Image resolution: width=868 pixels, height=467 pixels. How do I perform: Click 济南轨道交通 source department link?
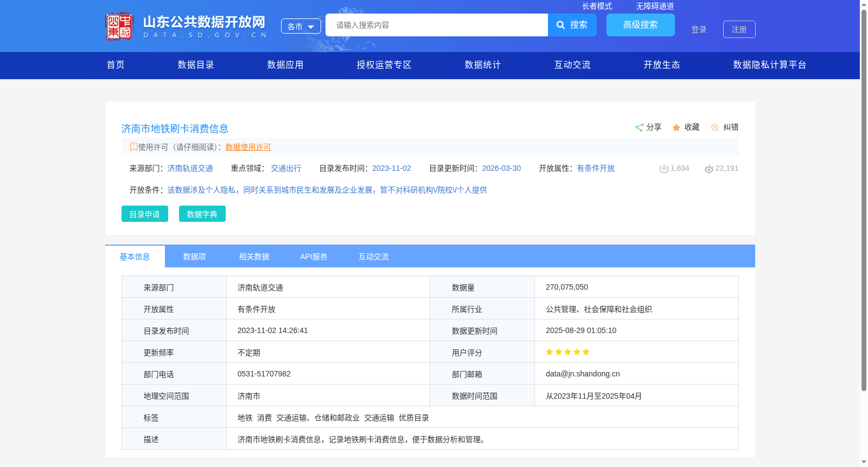point(190,168)
